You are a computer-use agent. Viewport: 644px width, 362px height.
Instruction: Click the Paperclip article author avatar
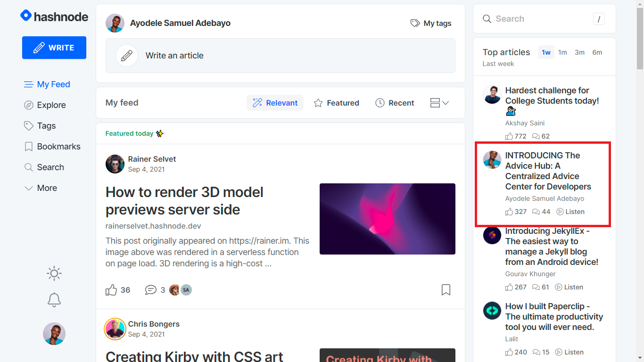tap(492, 311)
